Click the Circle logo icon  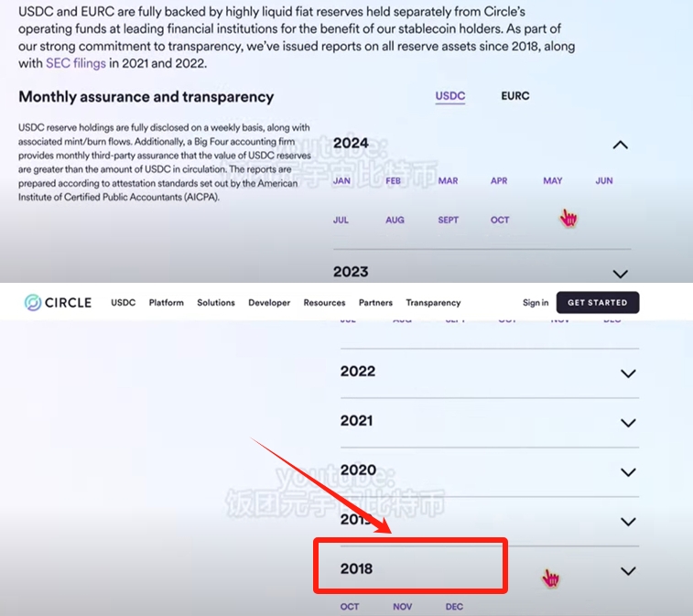pyautogui.click(x=33, y=303)
